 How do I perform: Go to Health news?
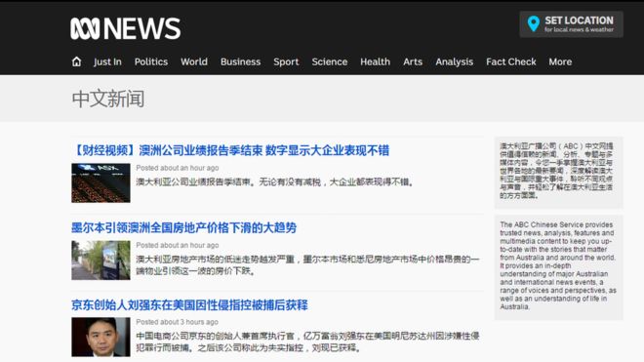click(x=375, y=61)
